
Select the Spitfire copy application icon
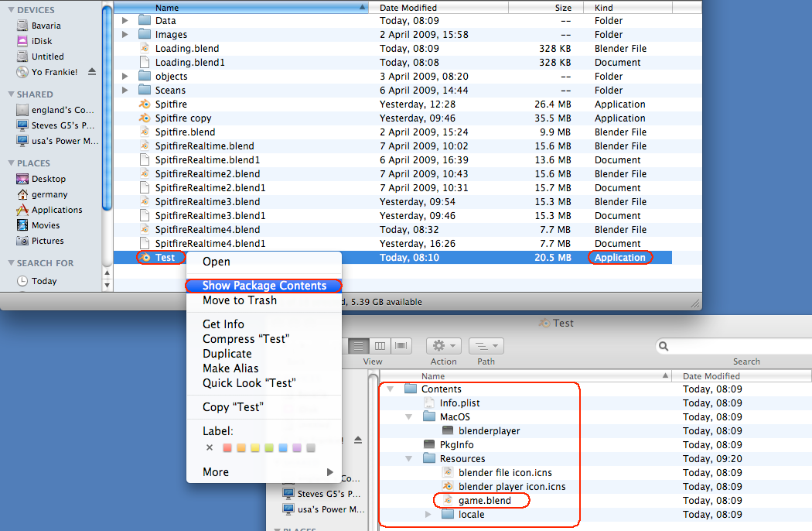coord(145,118)
